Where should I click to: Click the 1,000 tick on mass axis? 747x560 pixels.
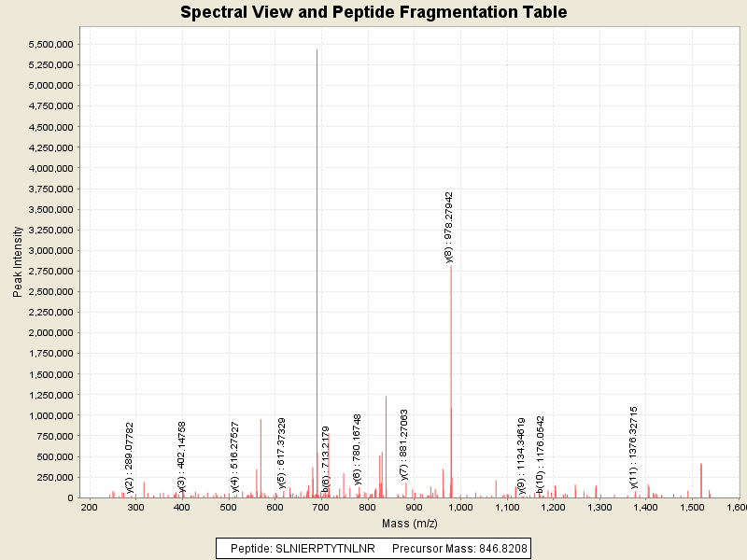(459, 507)
